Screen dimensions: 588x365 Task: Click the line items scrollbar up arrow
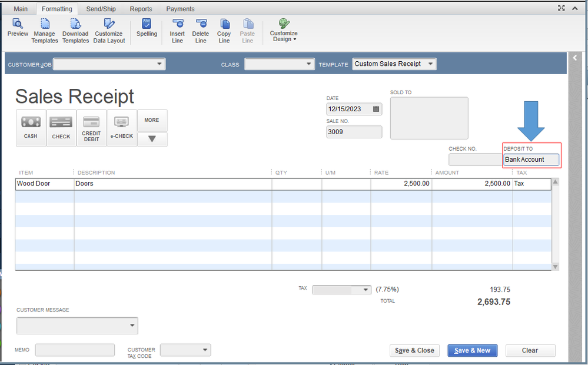(556, 182)
